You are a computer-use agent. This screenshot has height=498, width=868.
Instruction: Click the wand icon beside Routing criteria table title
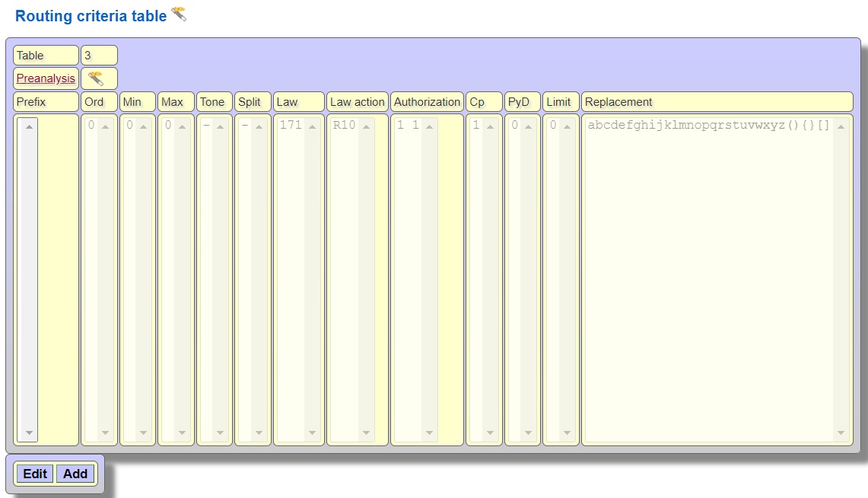[179, 14]
